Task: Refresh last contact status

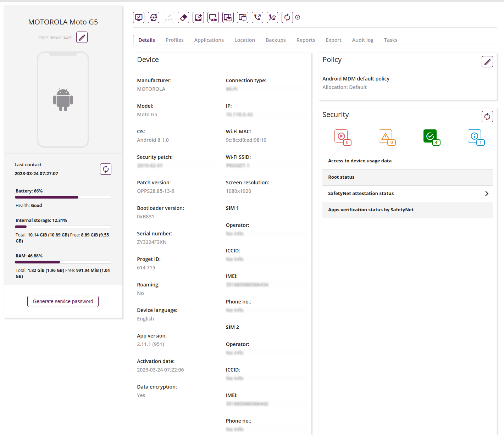Action: (106, 169)
